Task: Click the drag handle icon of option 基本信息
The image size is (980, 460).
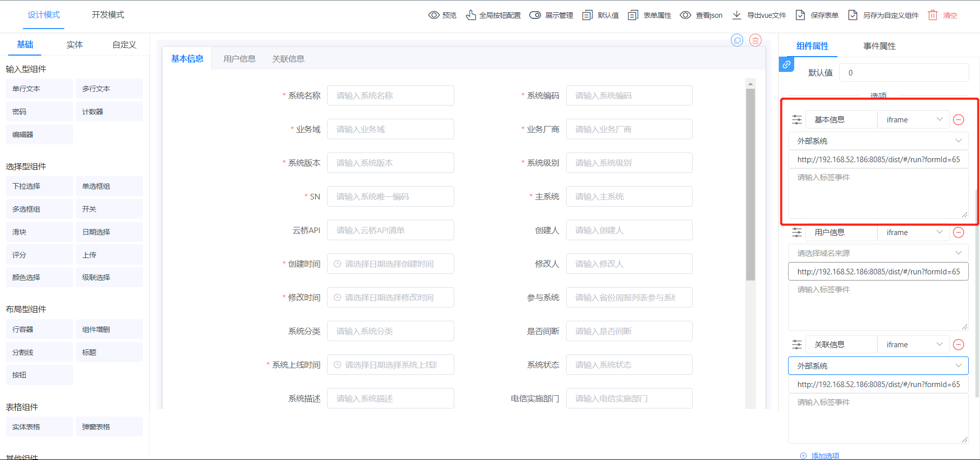Action: [x=797, y=120]
